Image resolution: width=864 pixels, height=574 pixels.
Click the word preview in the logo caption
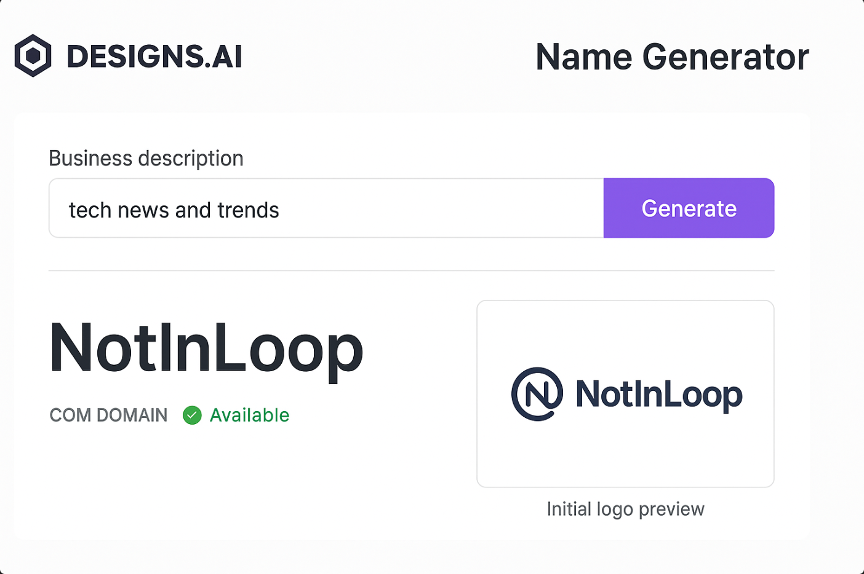click(x=671, y=509)
